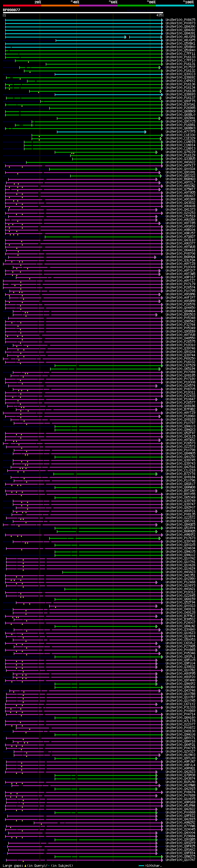The height and width of the screenshot is (868, 197).
Task: Select the UniRef100_P69250 label
Action: 180,358
